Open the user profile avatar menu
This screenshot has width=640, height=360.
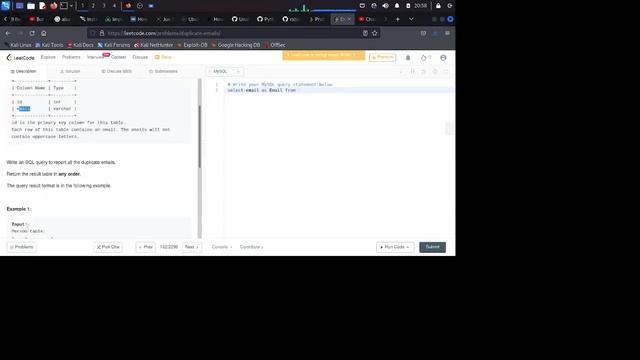point(443,58)
